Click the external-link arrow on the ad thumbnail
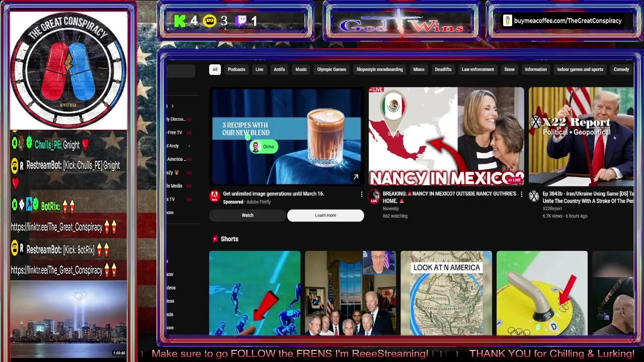Viewport: 644px width, 362px height. pos(356,177)
